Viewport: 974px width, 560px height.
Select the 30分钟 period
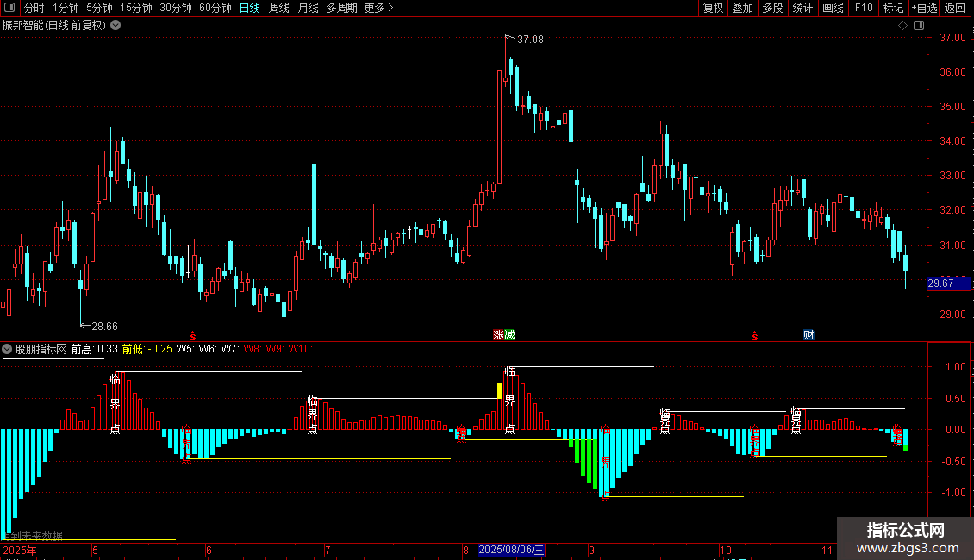click(x=176, y=8)
